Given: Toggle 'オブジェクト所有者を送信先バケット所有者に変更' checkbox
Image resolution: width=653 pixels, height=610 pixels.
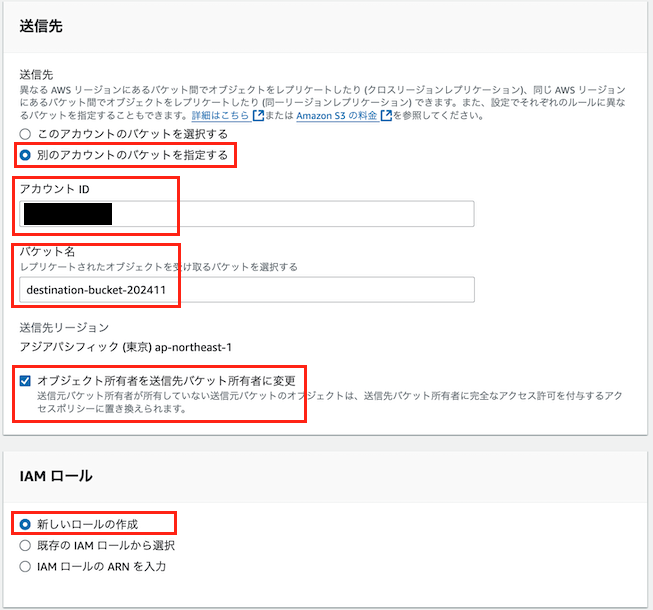Looking at the screenshot, I should (x=25, y=381).
